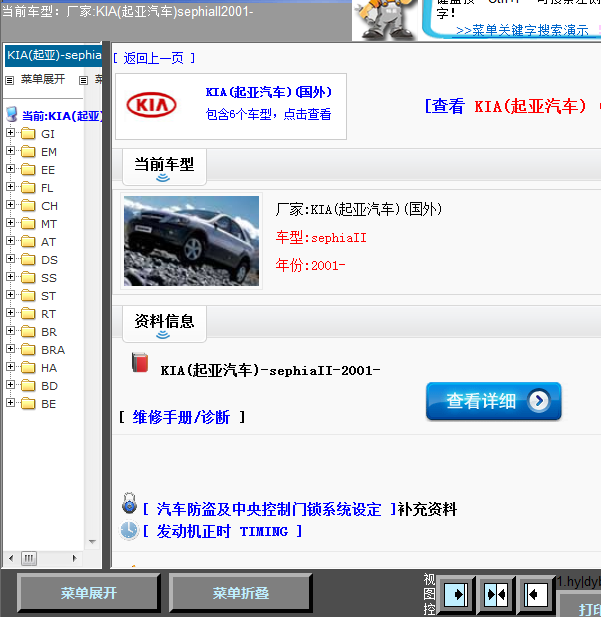The width and height of the screenshot is (601, 617).
Task: Click the EE folder icon
Action: (28, 170)
